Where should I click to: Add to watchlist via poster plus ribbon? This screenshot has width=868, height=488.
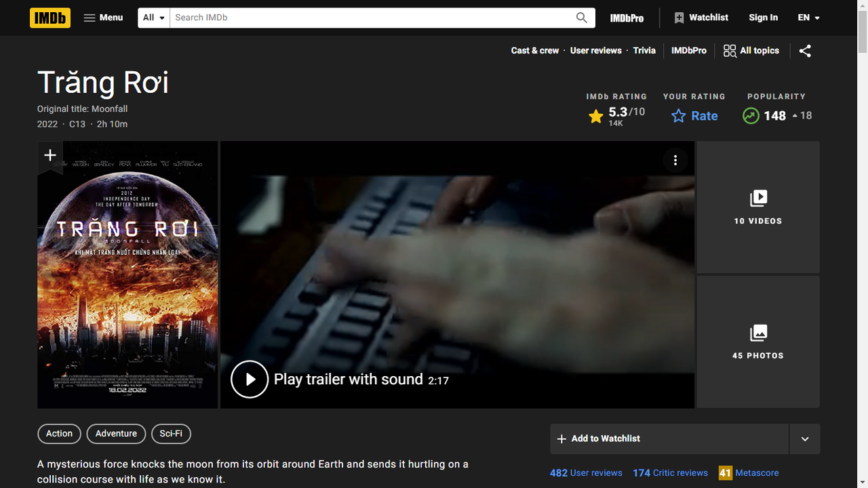point(50,156)
